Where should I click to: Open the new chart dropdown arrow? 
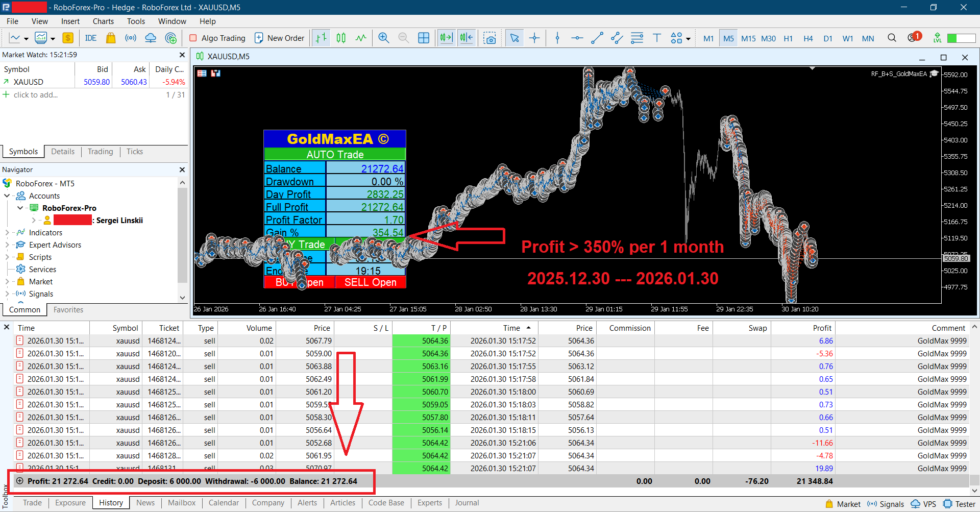coord(26,39)
